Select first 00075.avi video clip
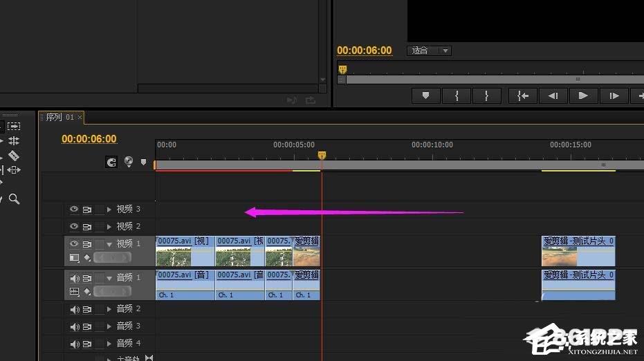The width and height of the screenshot is (644, 361). tap(185, 251)
